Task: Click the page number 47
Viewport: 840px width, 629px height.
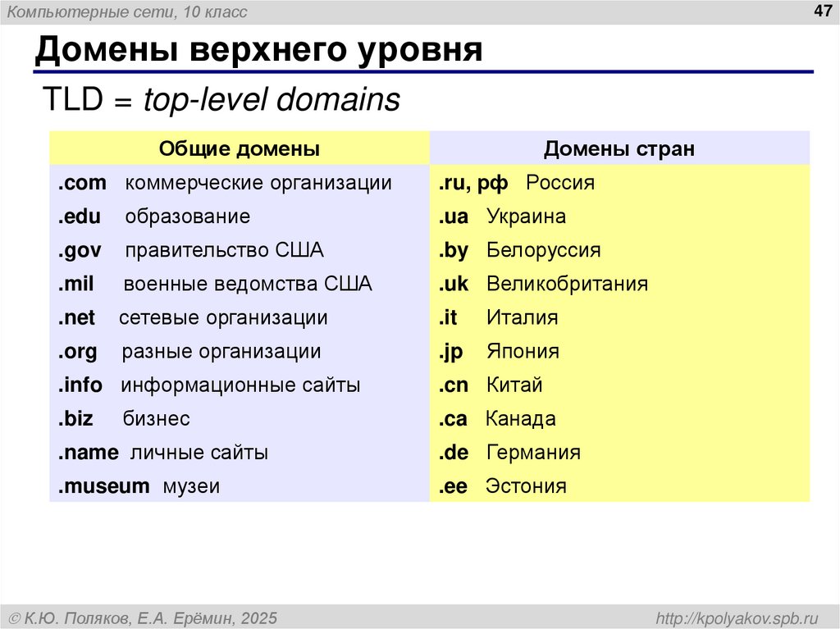Action: point(821,11)
